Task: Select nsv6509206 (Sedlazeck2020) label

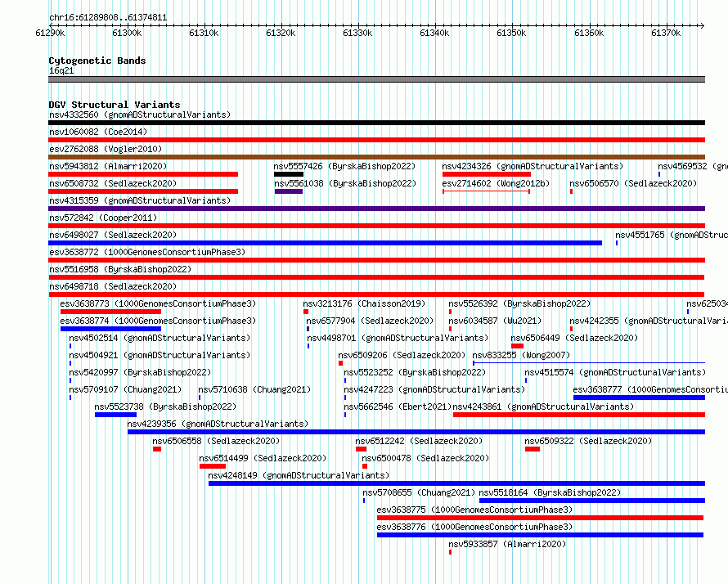Action: (x=402, y=355)
